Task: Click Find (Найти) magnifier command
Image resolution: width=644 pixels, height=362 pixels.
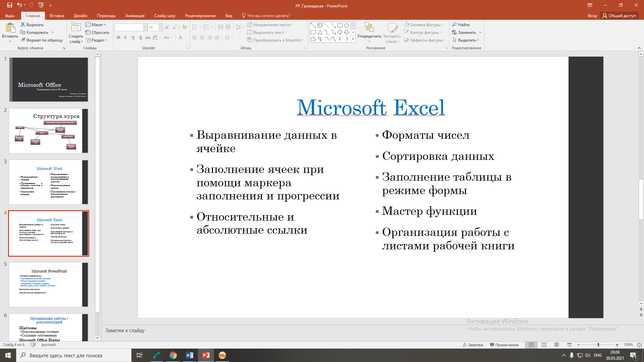Action: tap(461, 24)
